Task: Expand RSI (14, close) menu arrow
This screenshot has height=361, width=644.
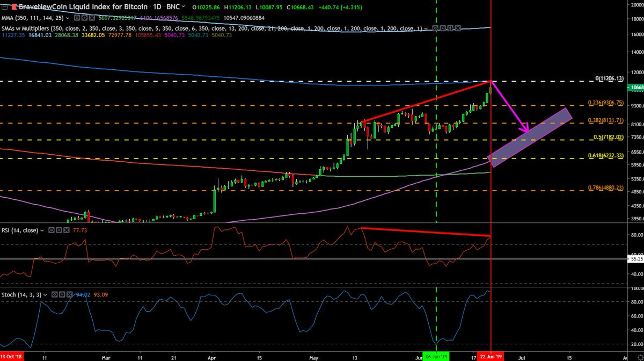Action: [x=42, y=231]
